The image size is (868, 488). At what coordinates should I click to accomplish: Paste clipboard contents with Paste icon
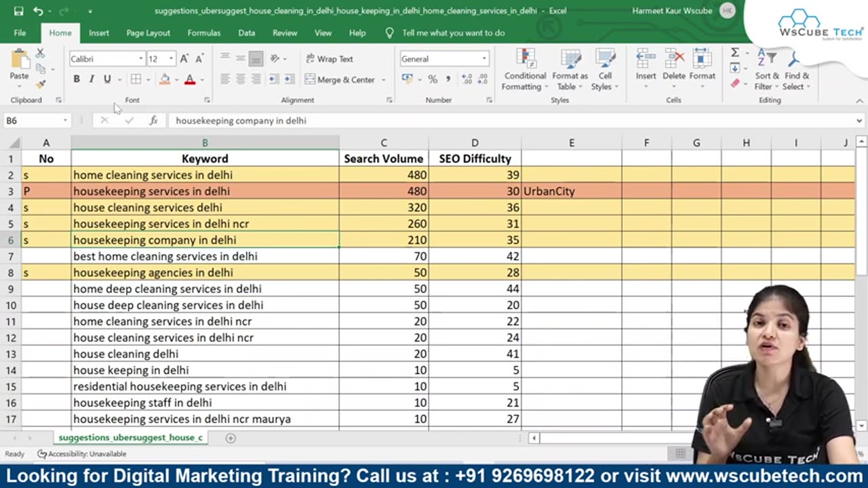click(19, 60)
